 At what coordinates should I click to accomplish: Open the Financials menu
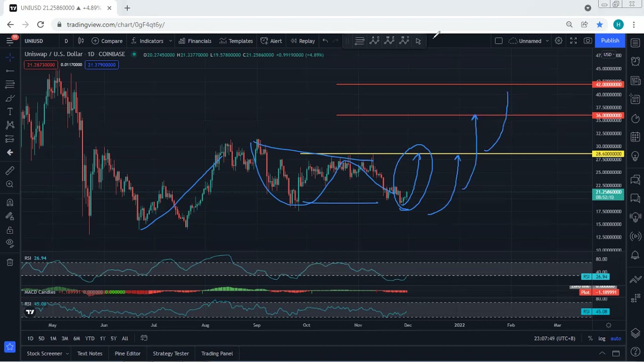pyautogui.click(x=195, y=41)
